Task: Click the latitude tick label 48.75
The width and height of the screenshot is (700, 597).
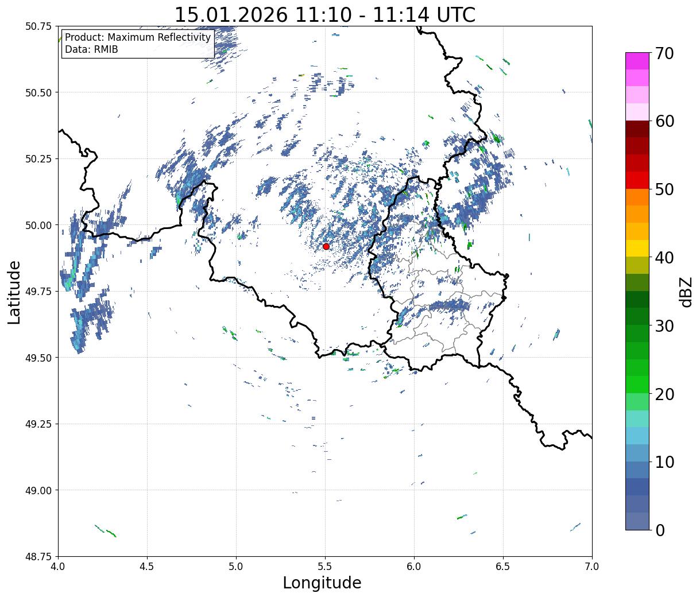Action: coord(38,557)
